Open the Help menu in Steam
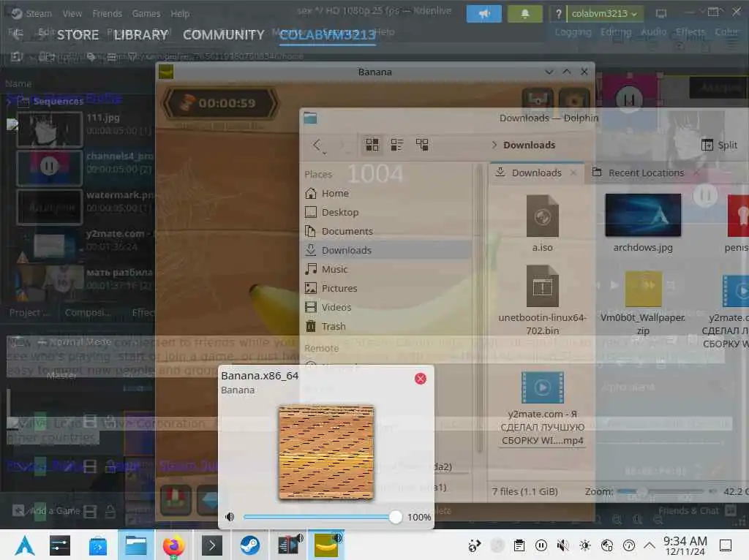The height and width of the screenshot is (560, 749). (x=180, y=13)
